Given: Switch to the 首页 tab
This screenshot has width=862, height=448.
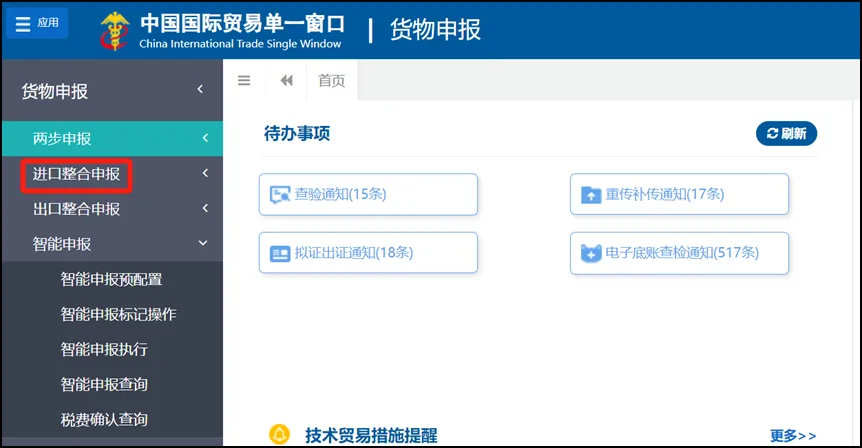Looking at the screenshot, I should (x=331, y=81).
